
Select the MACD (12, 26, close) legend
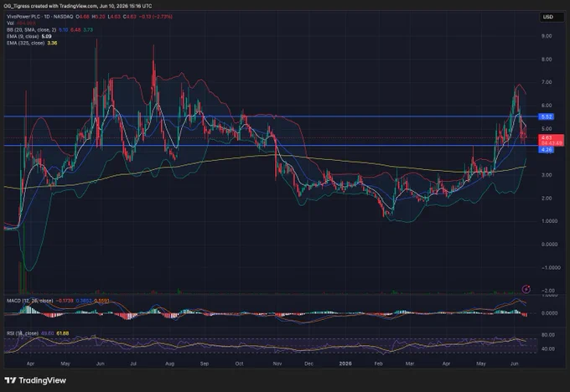point(30,301)
